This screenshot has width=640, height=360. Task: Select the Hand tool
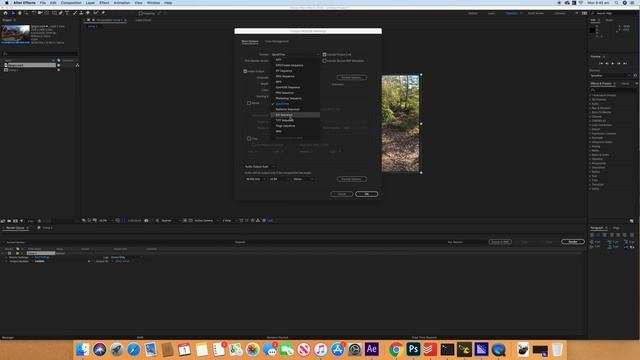click(19, 13)
